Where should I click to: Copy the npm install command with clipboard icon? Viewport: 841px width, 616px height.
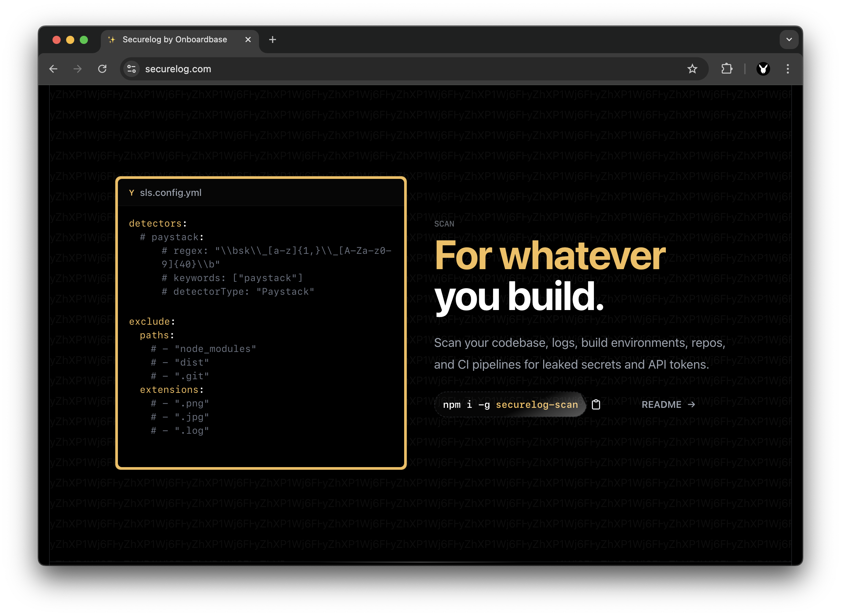pyautogui.click(x=596, y=404)
